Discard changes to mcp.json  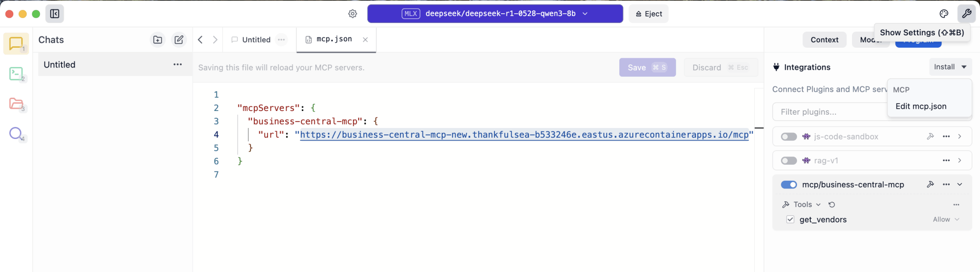click(x=720, y=67)
